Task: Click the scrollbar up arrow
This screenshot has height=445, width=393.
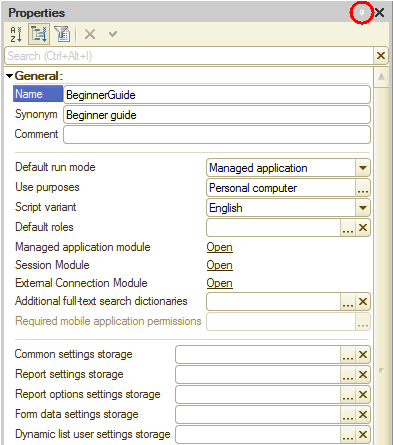Action: tap(381, 77)
